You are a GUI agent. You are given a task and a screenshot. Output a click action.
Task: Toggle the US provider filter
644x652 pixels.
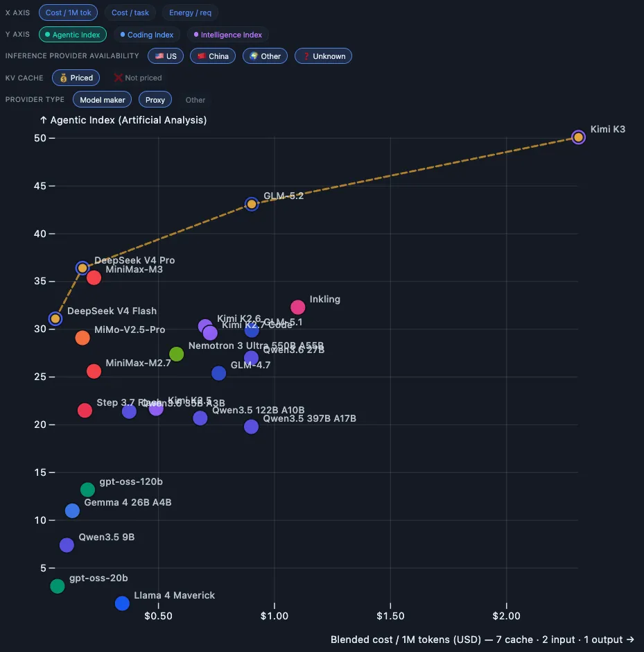click(x=166, y=56)
